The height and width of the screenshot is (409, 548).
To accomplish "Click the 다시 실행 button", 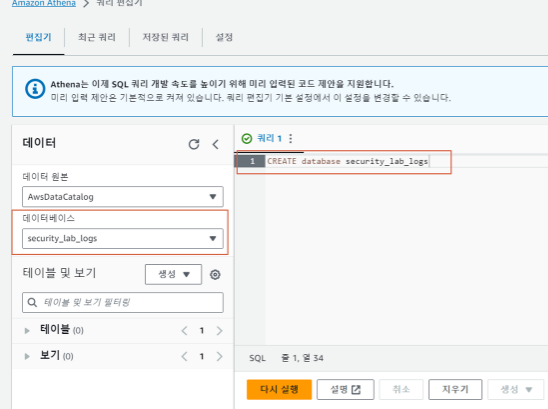I will click(x=279, y=389).
